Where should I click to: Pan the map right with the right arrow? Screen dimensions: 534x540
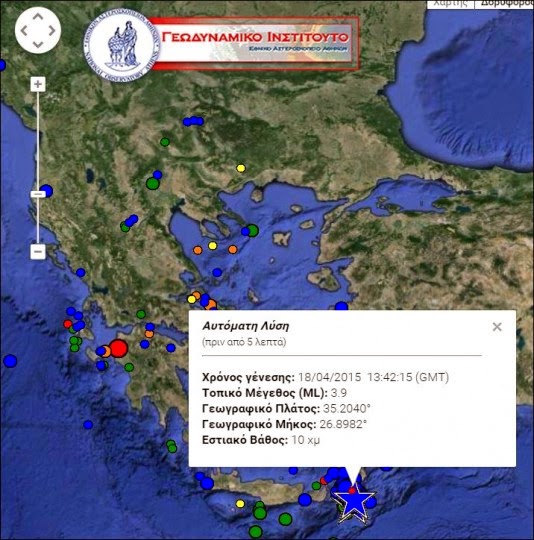52,30
